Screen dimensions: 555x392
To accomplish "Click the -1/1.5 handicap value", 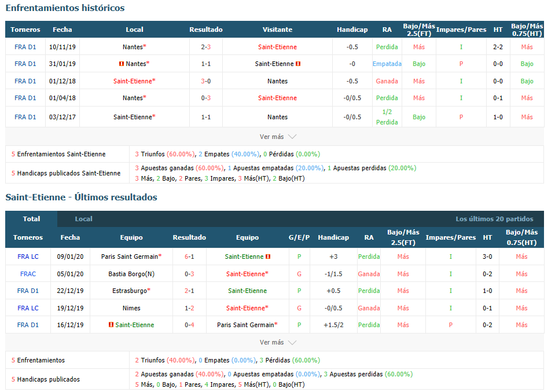I will pyautogui.click(x=333, y=274).
